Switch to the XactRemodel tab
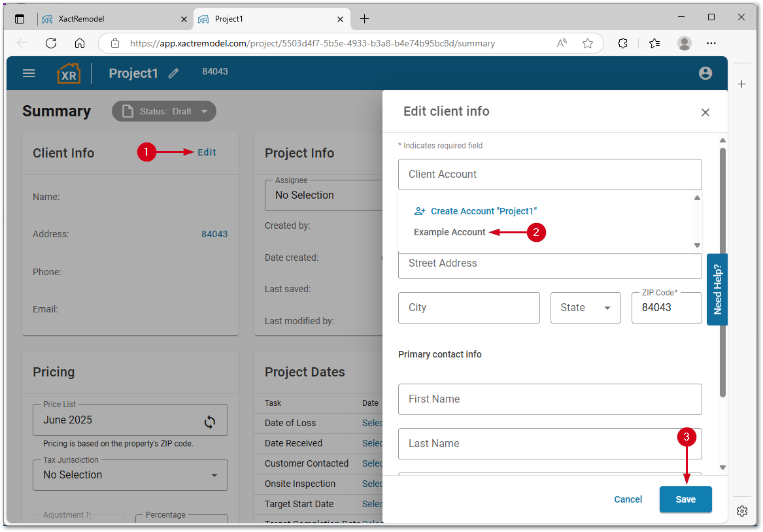 pos(114,19)
